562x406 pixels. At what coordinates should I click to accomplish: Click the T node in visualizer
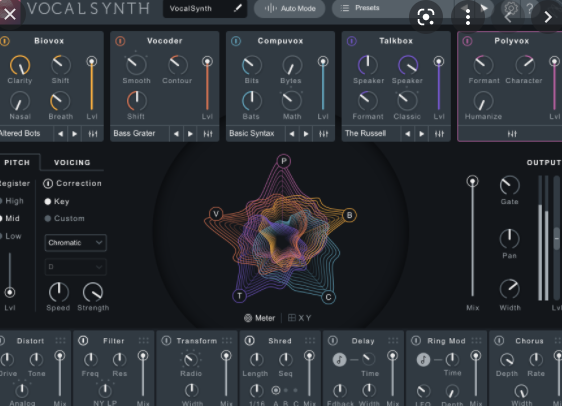[239, 296]
